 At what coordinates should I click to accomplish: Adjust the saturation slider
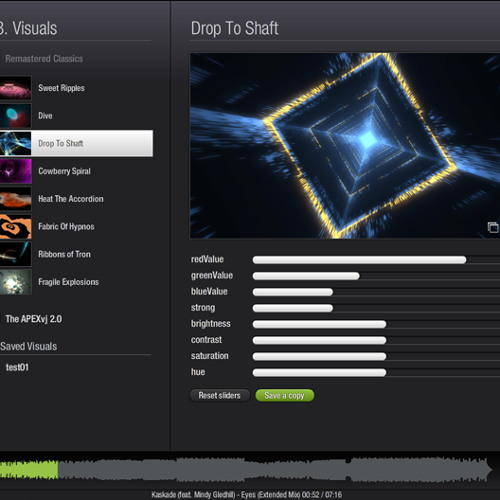pyautogui.click(x=376, y=356)
